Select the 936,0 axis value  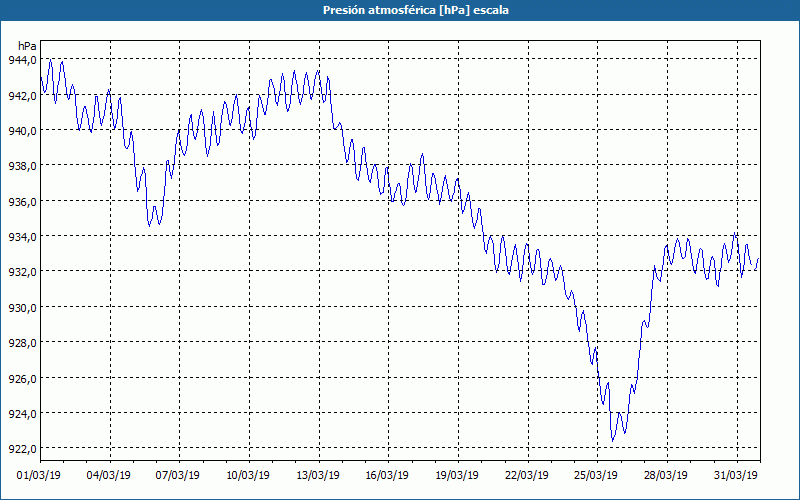22,202
